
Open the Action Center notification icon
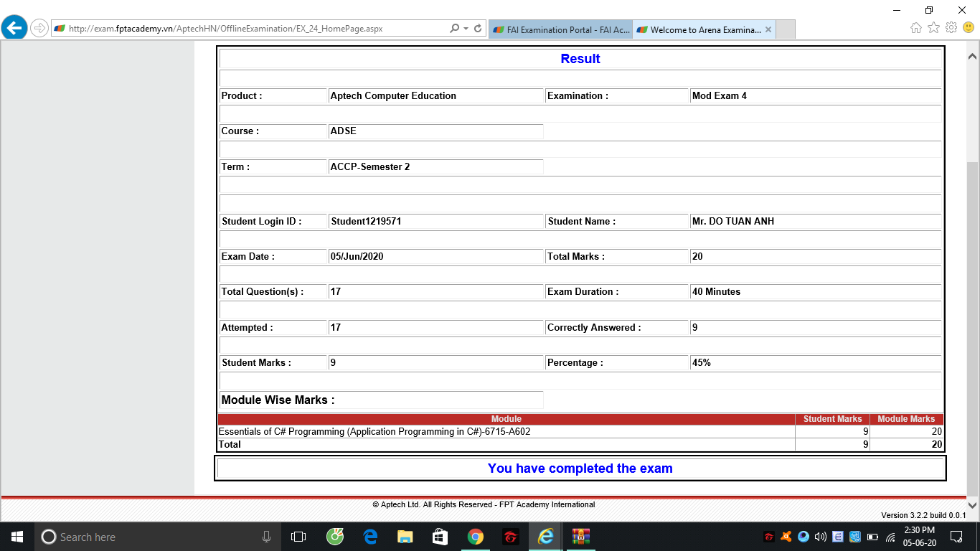click(956, 537)
